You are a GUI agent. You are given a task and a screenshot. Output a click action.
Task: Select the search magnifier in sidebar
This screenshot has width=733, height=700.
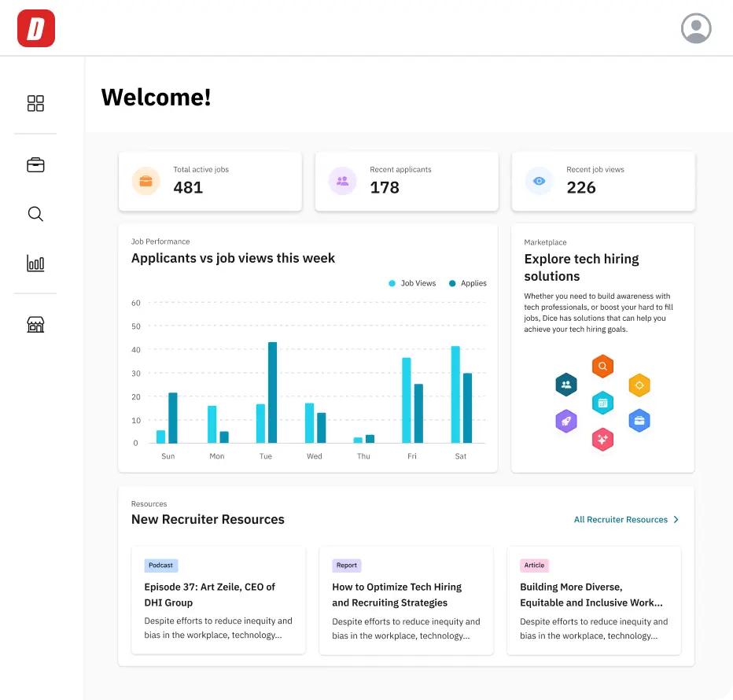(x=35, y=214)
